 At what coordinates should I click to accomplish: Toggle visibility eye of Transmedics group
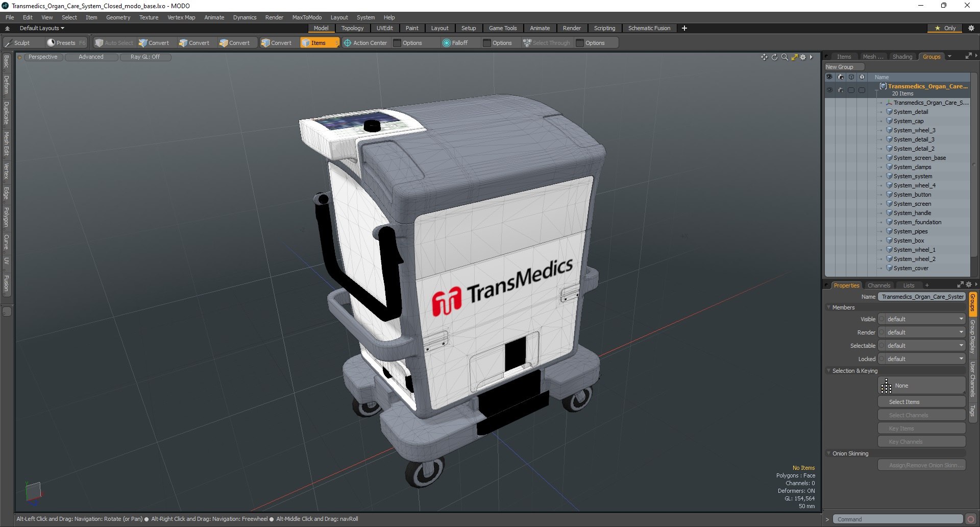(x=829, y=90)
